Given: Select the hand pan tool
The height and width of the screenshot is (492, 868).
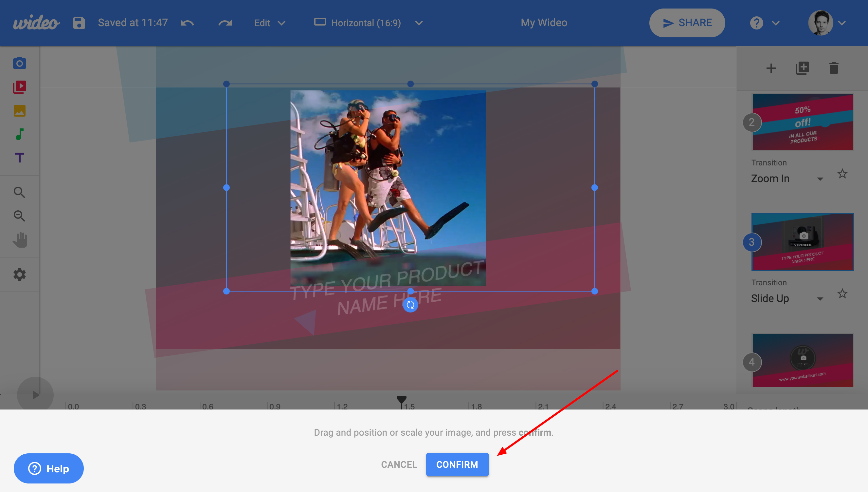Looking at the screenshot, I should 20,239.
